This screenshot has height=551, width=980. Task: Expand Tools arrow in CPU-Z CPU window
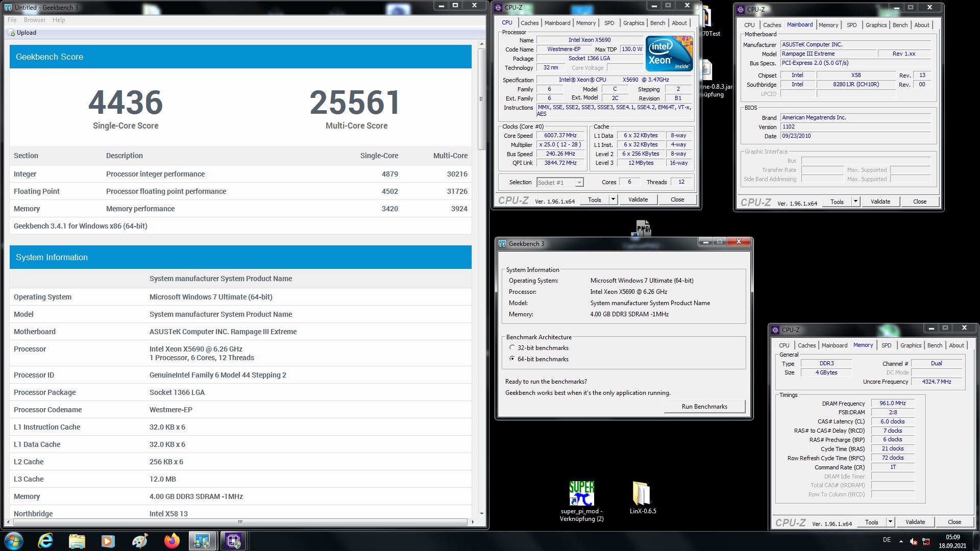(x=613, y=199)
